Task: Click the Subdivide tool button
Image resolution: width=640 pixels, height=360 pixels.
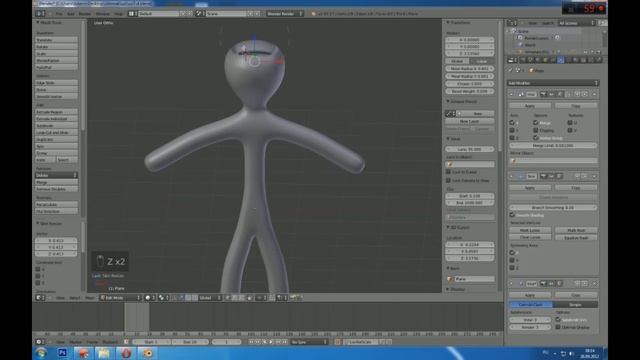Action: pos(56,125)
